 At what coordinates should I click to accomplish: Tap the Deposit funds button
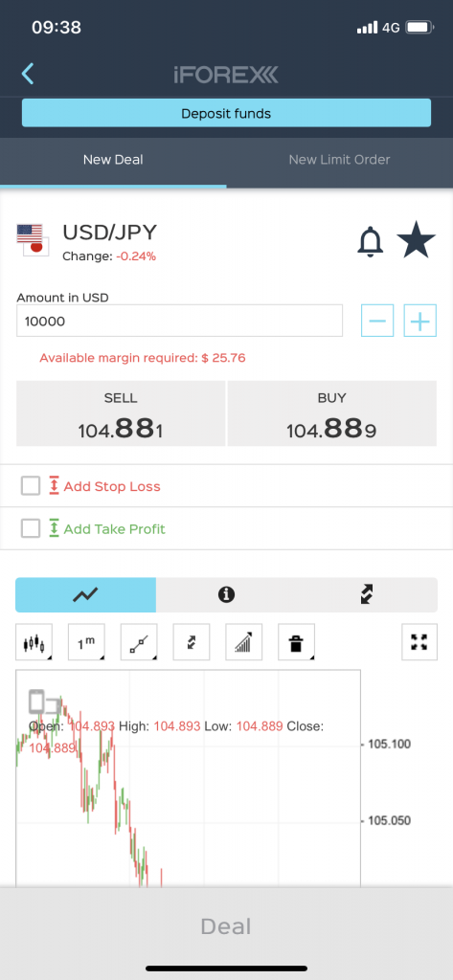[x=226, y=113]
